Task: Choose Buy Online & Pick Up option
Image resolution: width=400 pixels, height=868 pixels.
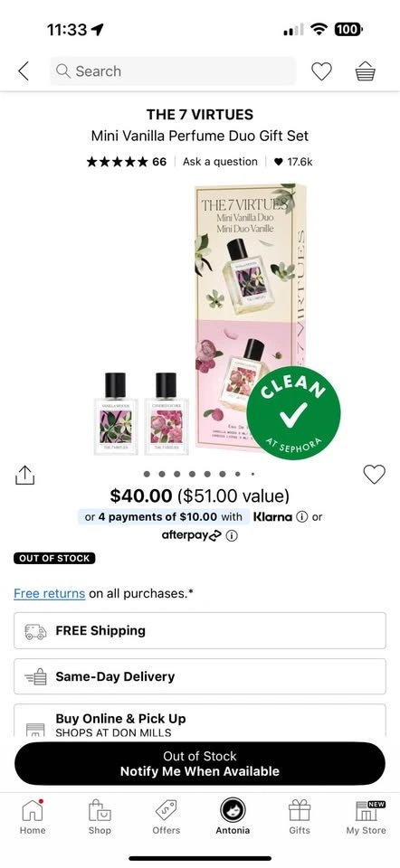Action: point(199,721)
